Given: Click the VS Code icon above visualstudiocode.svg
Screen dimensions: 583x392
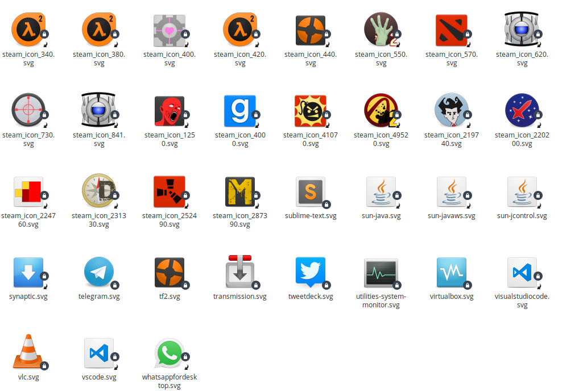Looking at the screenshot, I should click(522, 273).
